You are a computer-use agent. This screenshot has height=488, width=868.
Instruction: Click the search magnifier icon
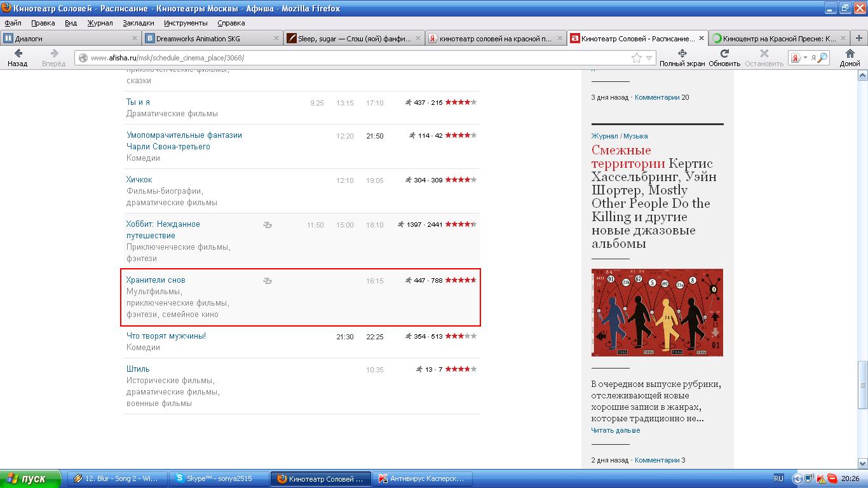(822, 58)
